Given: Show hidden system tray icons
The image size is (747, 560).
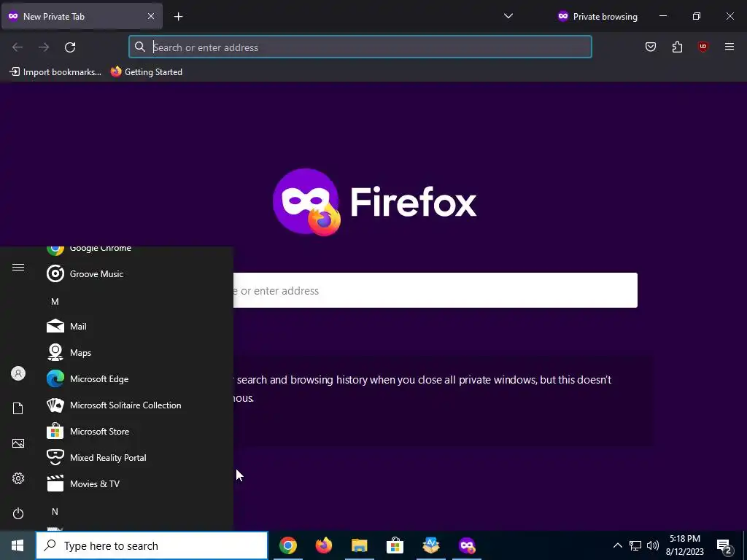Looking at the screenshot, I should point(617,545).
